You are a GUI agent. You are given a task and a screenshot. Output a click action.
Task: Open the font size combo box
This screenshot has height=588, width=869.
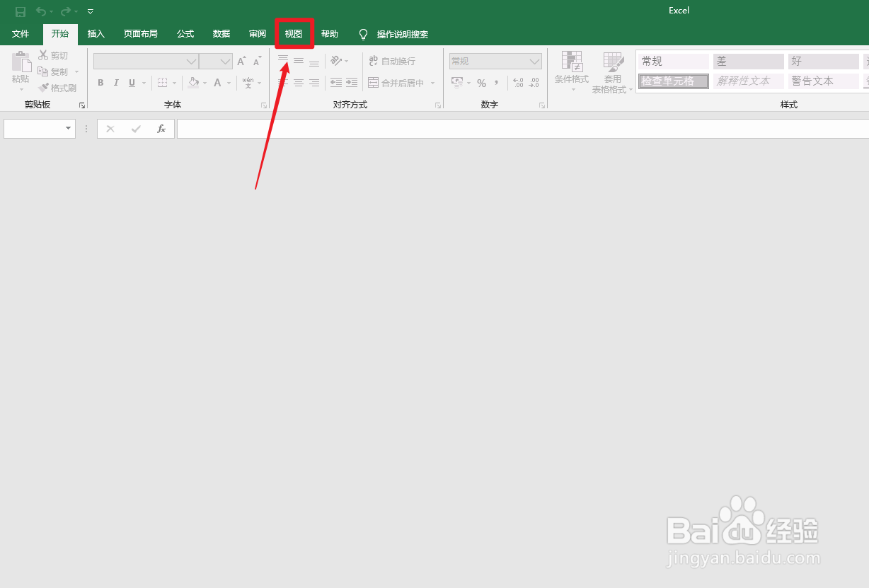coord(216,62)
